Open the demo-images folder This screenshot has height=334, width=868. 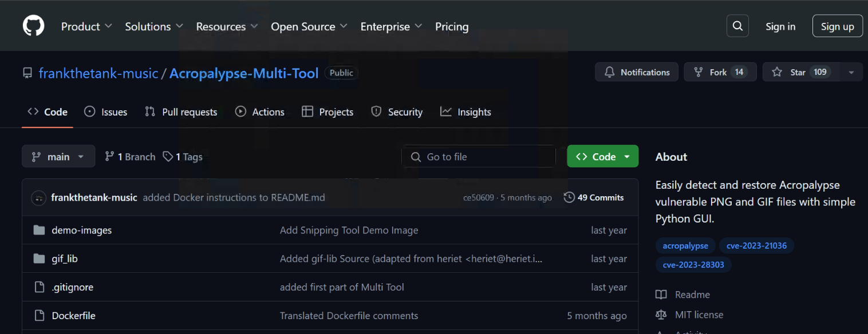pyautogui.click(x=82, y=230)
